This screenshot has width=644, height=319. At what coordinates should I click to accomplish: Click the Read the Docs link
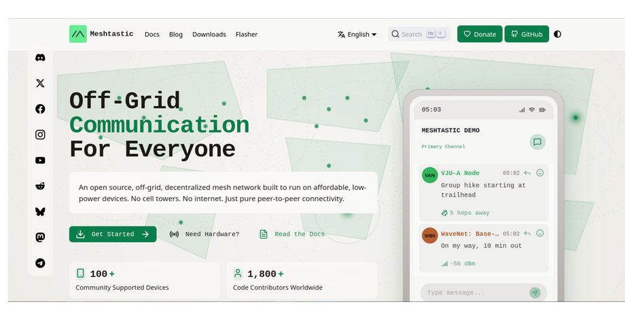(x=292, y=234)
